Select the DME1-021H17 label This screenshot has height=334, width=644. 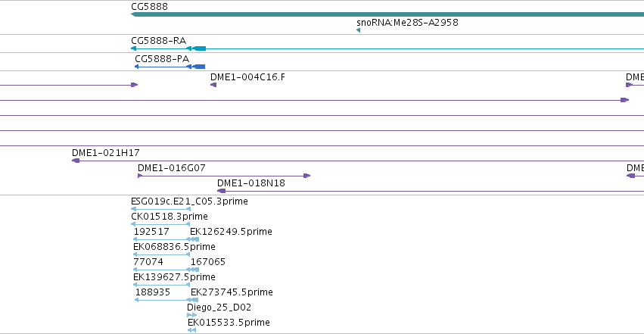105,153
